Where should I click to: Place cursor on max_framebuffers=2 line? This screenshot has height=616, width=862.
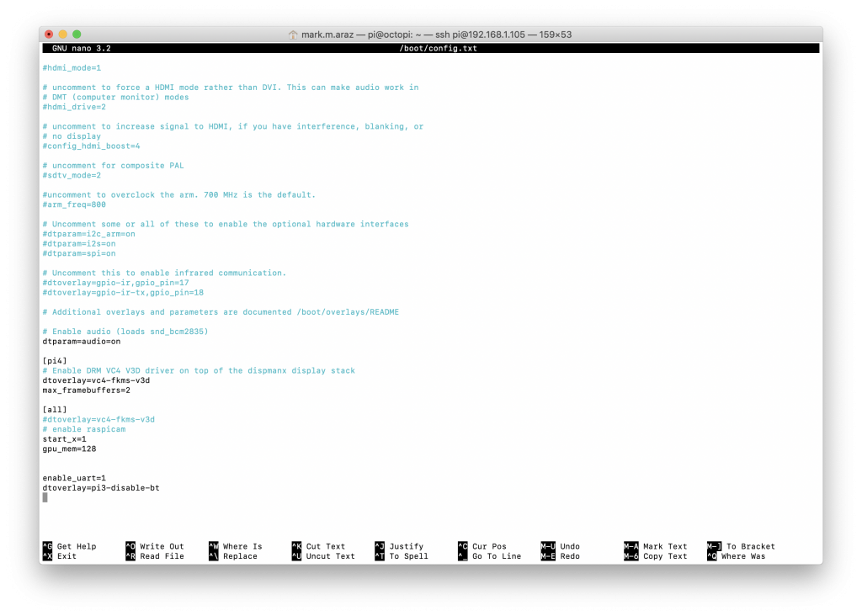pyautogui.click(x=87, y=390)
